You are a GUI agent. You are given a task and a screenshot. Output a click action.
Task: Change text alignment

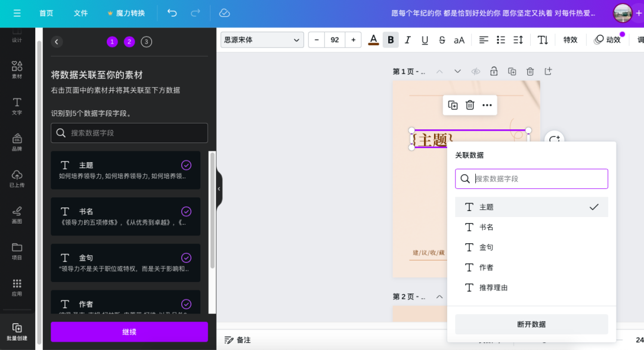[484, 40]
